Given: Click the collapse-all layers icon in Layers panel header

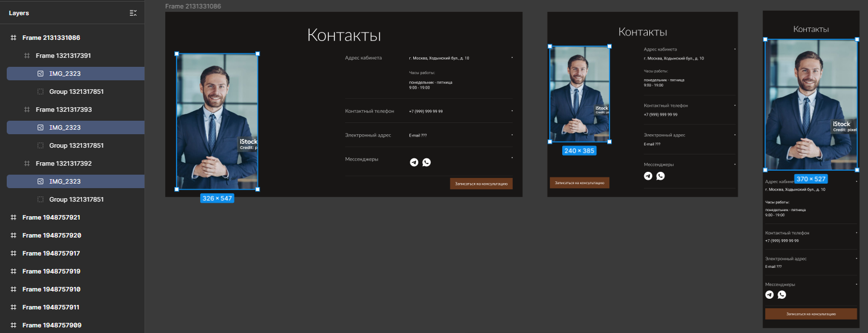Looking at the screenshot, I should (x=133, y=12).
